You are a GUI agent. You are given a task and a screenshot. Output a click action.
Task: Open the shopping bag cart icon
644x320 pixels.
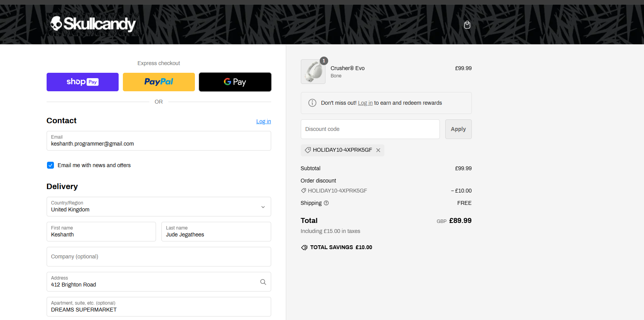467,25
